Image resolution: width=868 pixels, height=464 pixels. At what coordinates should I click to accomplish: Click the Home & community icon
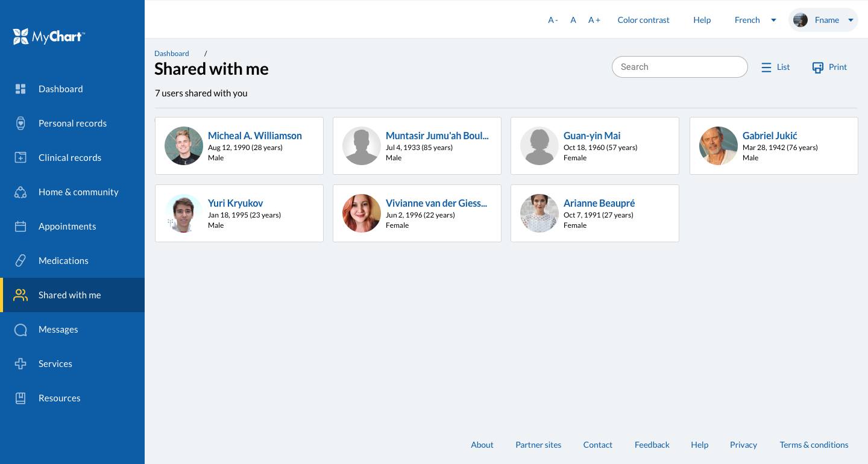20,192
